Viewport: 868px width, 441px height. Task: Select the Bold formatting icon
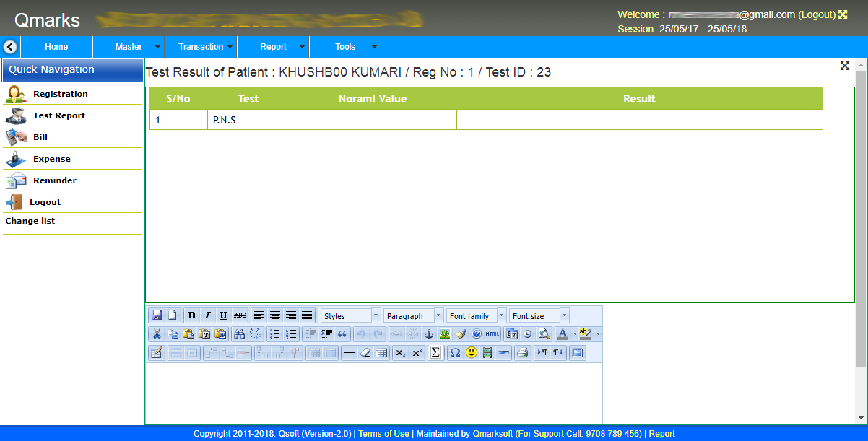(x=191, y=315)
